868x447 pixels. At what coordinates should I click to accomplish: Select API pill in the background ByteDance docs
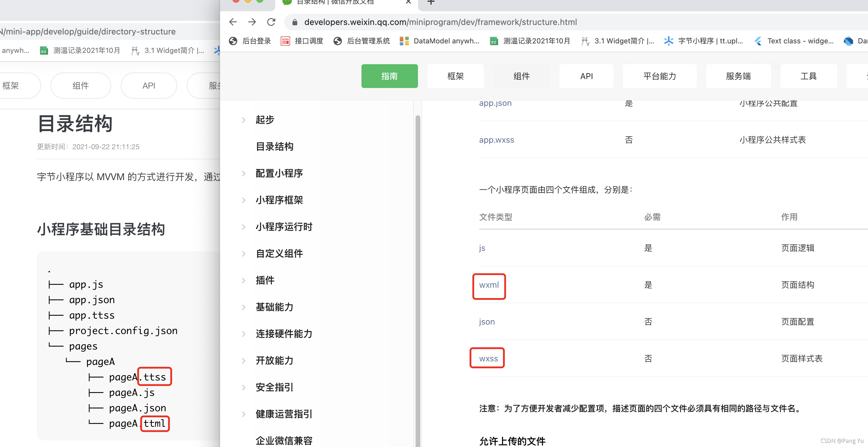[149, 86]
